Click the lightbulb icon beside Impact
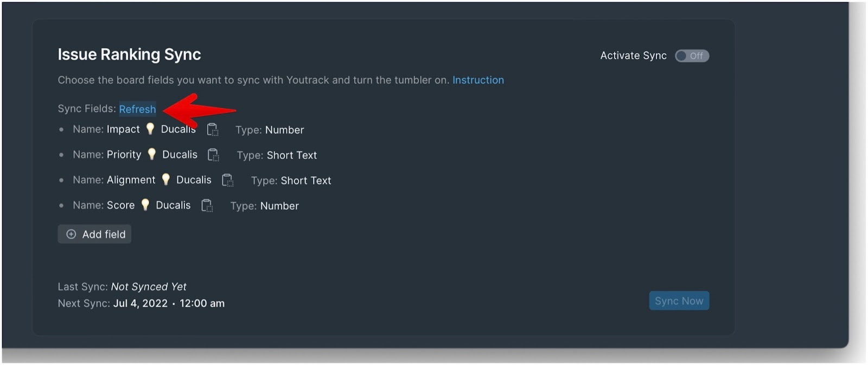This screenshot has width=868, height=365. click(x=150, y=129)
